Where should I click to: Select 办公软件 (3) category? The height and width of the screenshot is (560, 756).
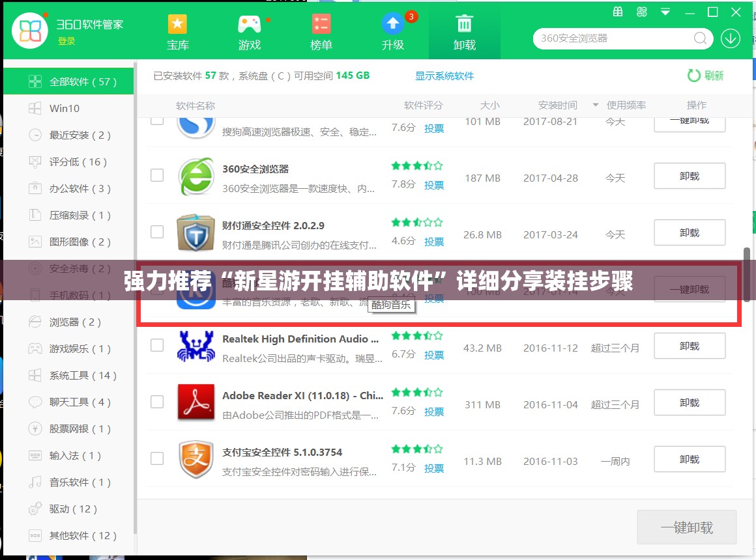tap(68, 188)
